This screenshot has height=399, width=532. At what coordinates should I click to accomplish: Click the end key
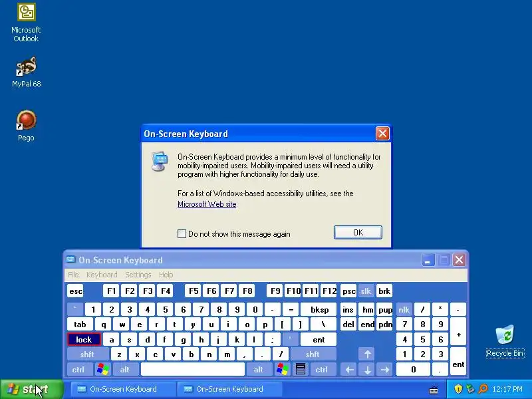368,325
